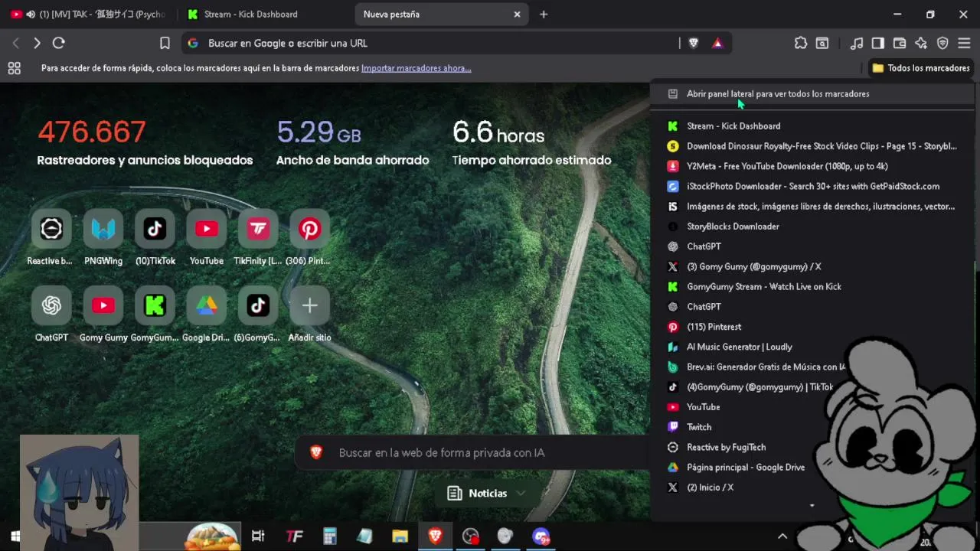Open Windows Start menu
The height and width of the screenshot is (551, 980).
click(14, 536)
